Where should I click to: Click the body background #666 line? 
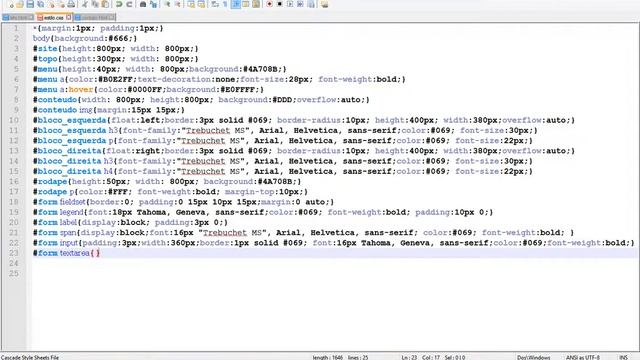tap(85, 38)
